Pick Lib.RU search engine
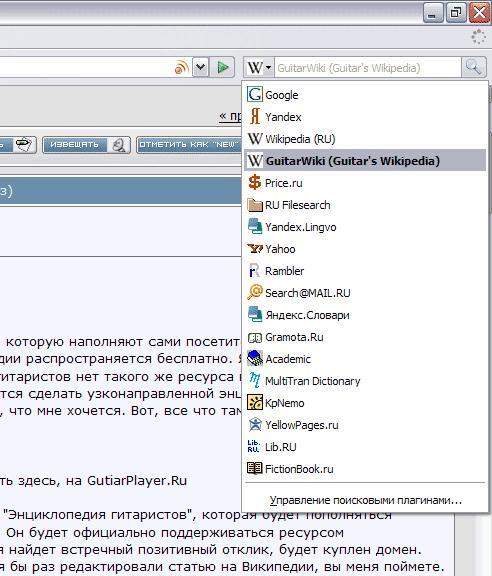Screen dimensions: 492x576 point(365,447)
